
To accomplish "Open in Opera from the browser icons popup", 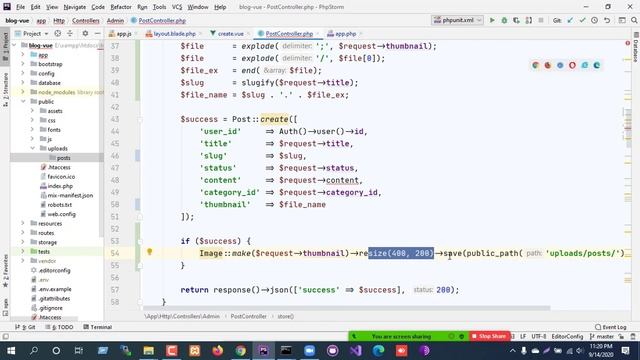I will 572,65.
